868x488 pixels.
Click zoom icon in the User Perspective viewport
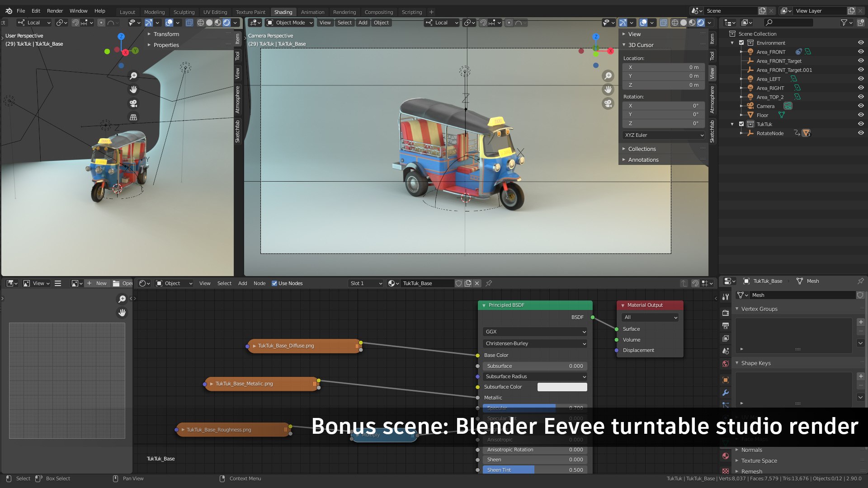point(133,76)
